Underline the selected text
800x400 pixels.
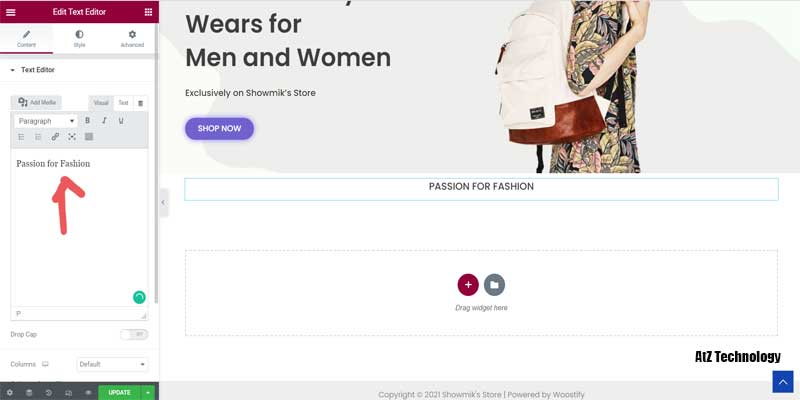point(121,120)
